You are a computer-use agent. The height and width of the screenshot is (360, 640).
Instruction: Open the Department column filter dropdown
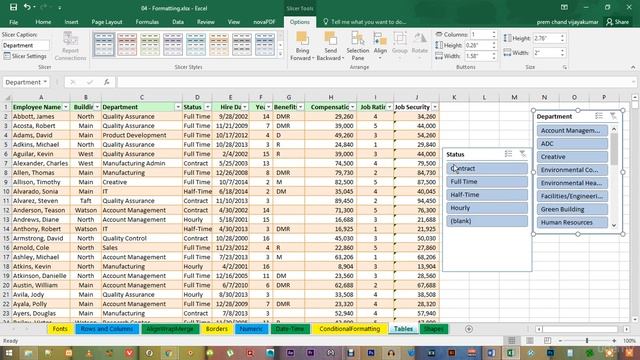point(178,107)
